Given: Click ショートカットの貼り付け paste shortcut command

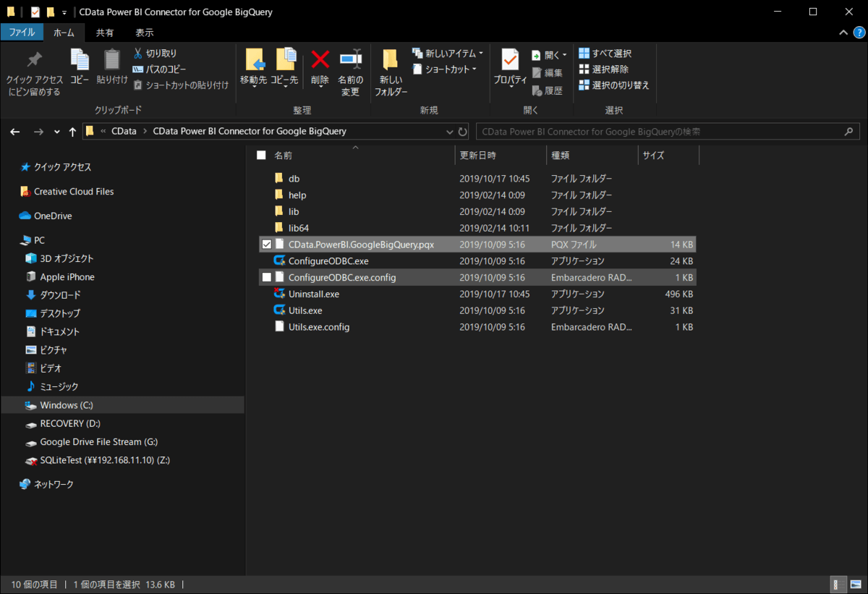Looking at the screenshot, I should click(181, 85).
